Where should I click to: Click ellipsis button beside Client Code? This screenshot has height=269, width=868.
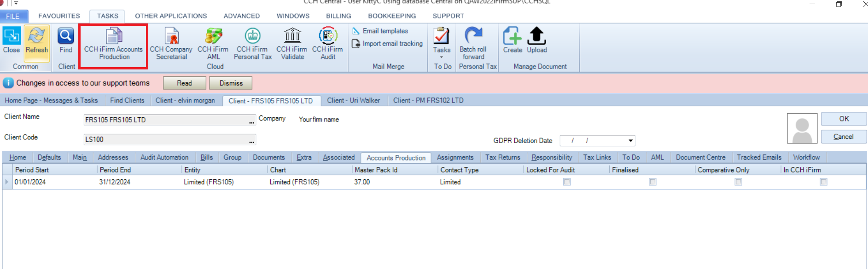(x=251, y=141)
